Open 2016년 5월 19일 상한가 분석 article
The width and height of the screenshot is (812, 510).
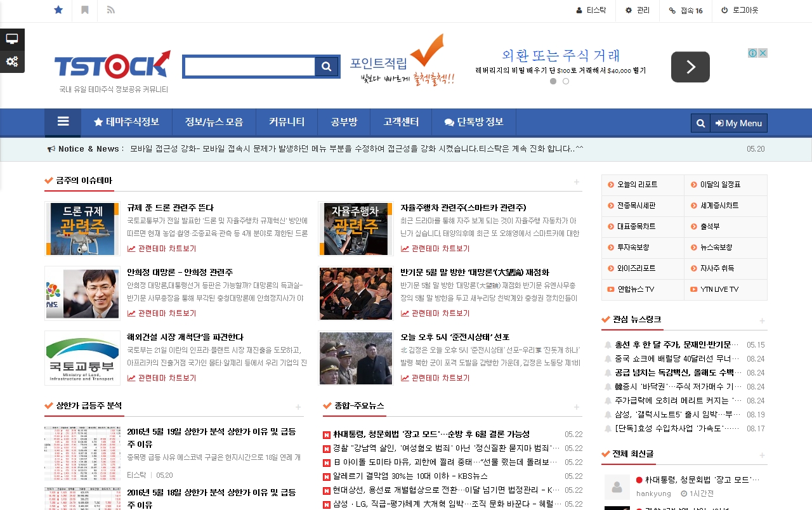[x=211, y=438]
